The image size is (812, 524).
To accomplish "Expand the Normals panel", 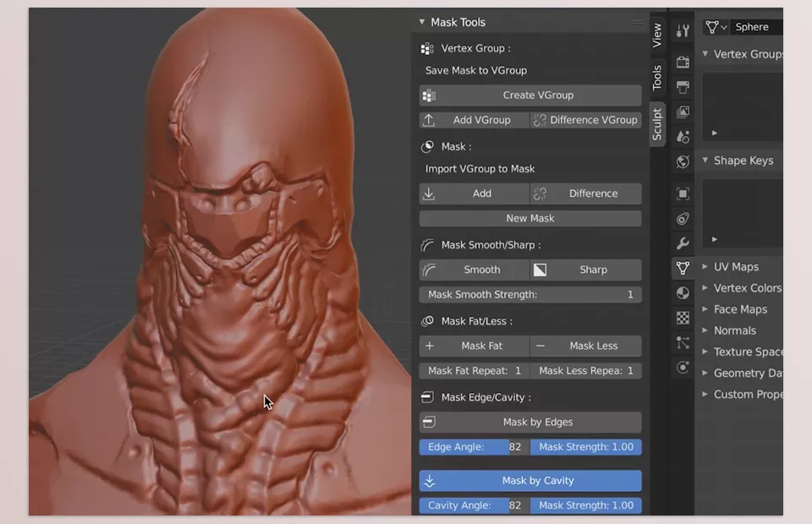I will click(x=705, y=330).
